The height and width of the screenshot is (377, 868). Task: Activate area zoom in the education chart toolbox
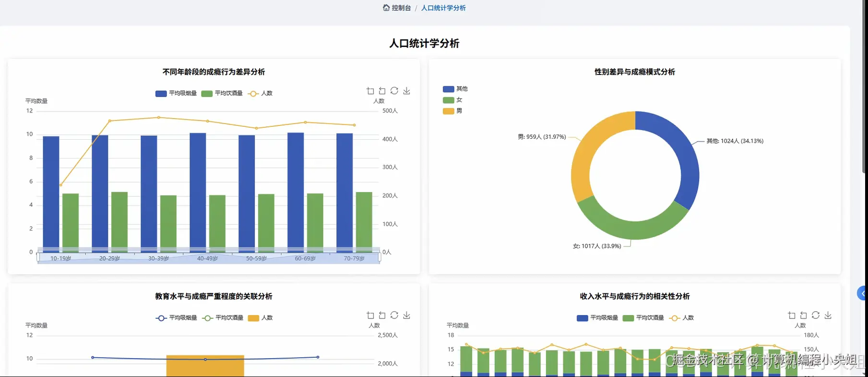click(x=370, y=315)
